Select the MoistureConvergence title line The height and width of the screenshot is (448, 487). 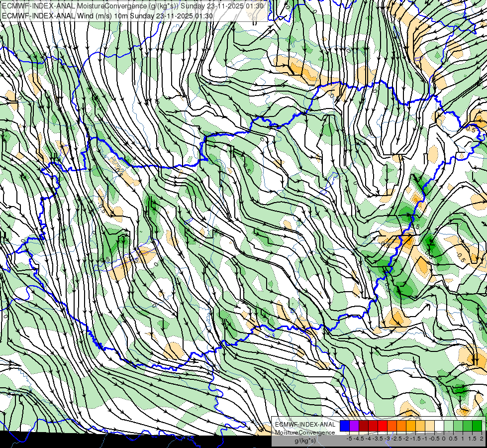[x=133, y=6]
